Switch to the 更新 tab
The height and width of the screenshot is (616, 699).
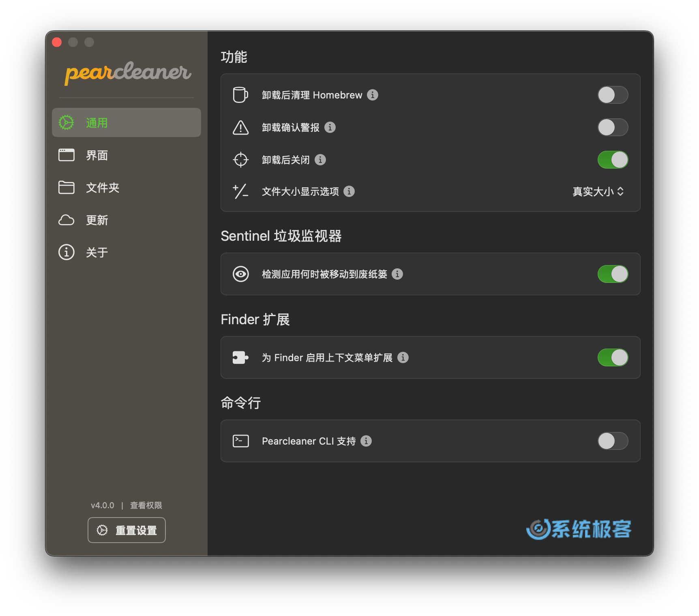127,220
